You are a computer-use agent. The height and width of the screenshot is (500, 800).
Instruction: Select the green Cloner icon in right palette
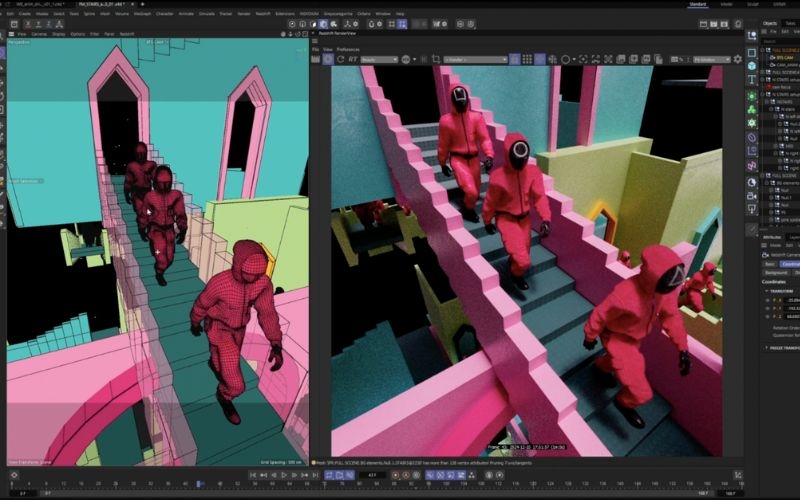[752, 109]
